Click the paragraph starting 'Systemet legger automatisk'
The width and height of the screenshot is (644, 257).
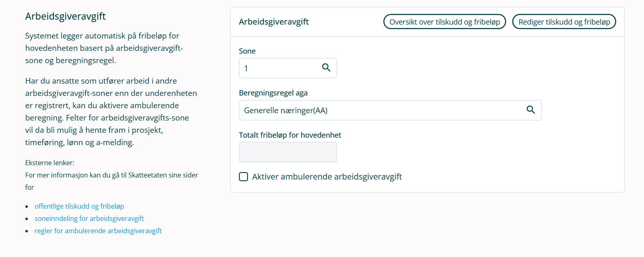pos(104,48)
